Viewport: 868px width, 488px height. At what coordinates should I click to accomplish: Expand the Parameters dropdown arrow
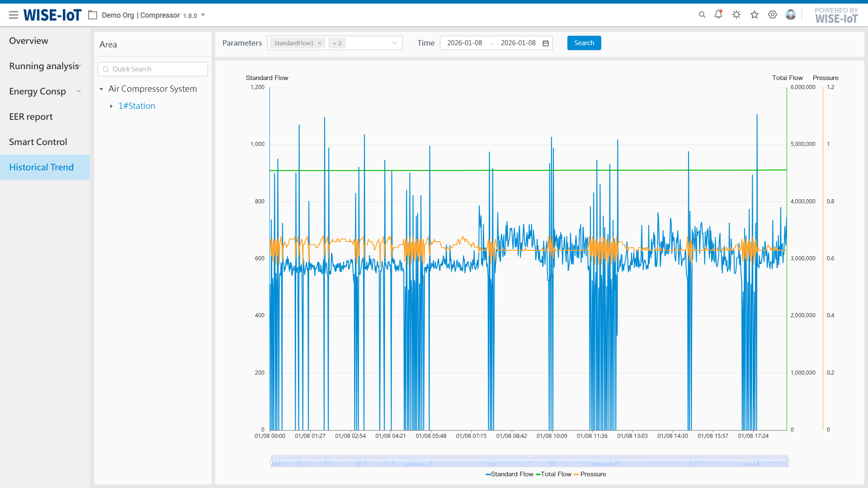click(x=395, y=43)
